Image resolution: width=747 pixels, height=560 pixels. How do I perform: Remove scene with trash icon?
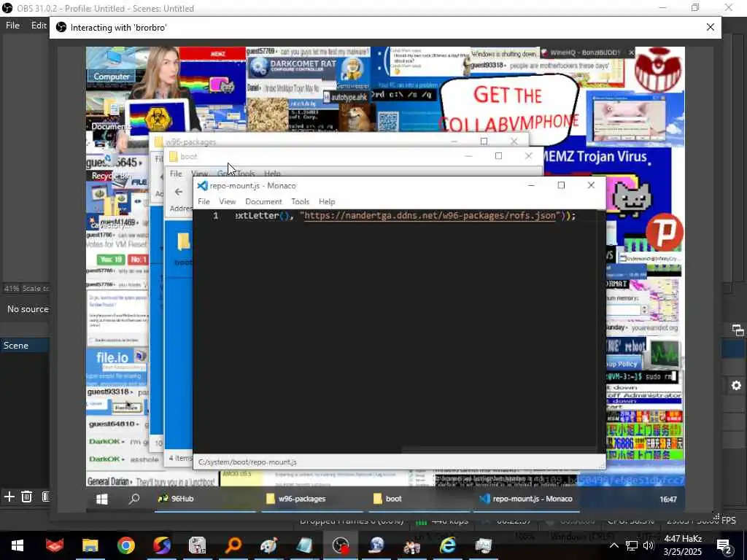(27, 497)
